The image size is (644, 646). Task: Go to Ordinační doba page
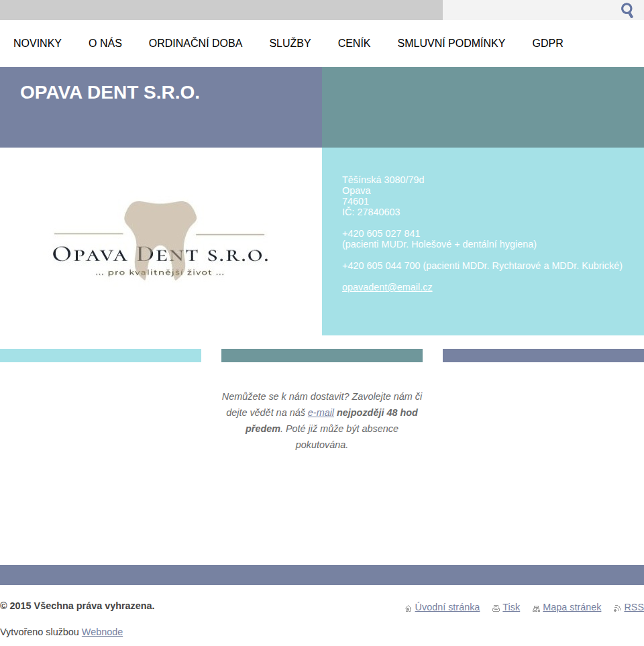[x=195, y=43]
